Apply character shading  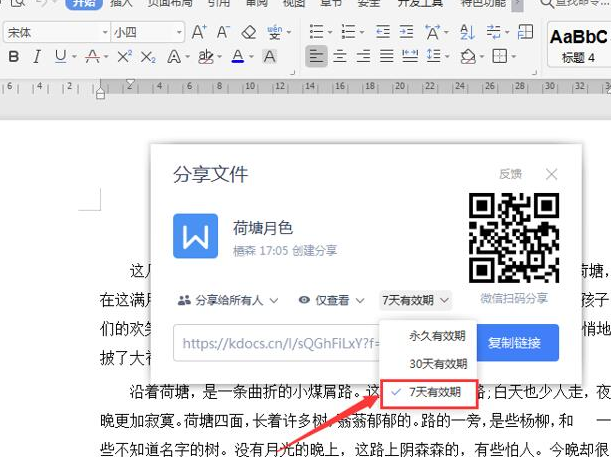pos(269,57)
